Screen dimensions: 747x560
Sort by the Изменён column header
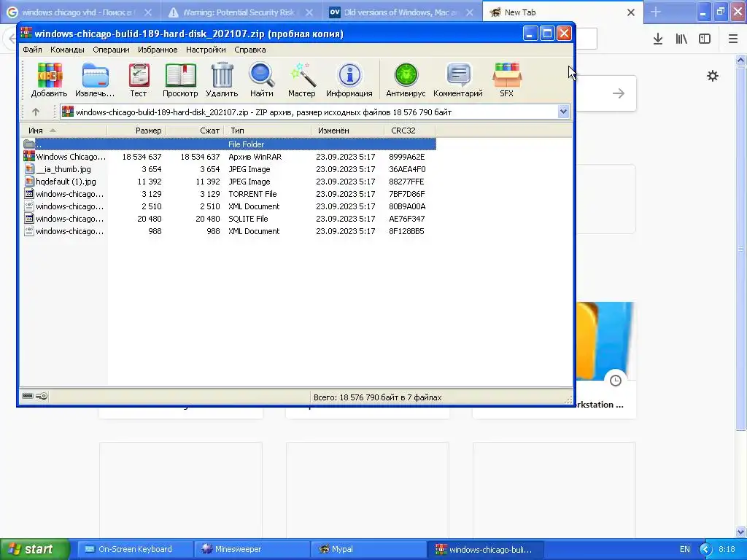(x=348, y=131)
